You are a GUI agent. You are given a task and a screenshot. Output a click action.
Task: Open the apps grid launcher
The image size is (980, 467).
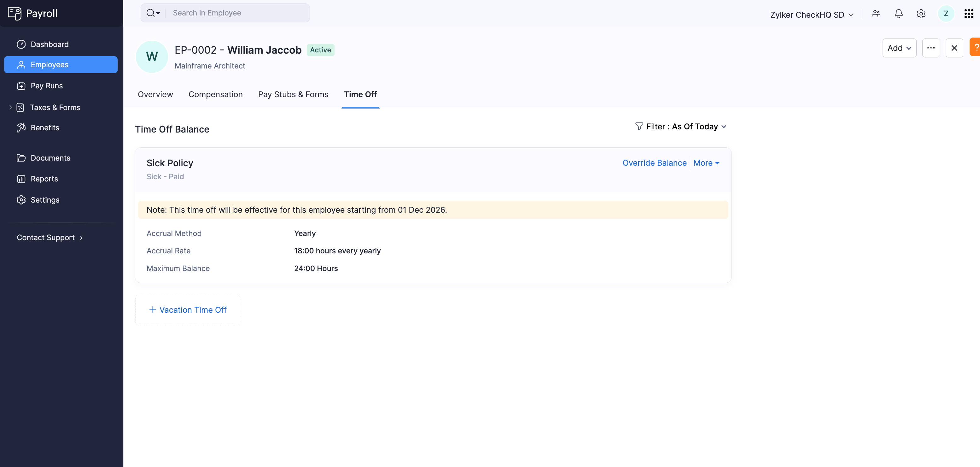pyautogui.click(x=969, y=14)
